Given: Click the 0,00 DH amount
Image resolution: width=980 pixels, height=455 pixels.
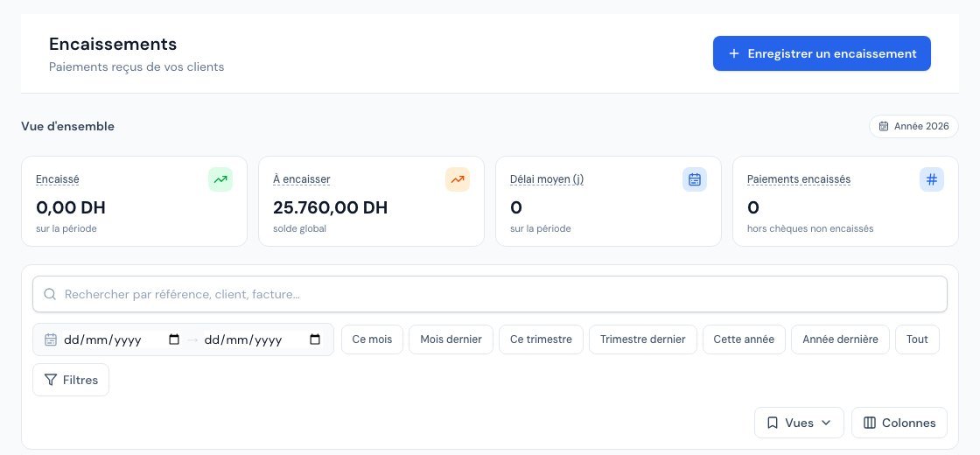Looking at the screenshot, I should click(x=71, y=207).
